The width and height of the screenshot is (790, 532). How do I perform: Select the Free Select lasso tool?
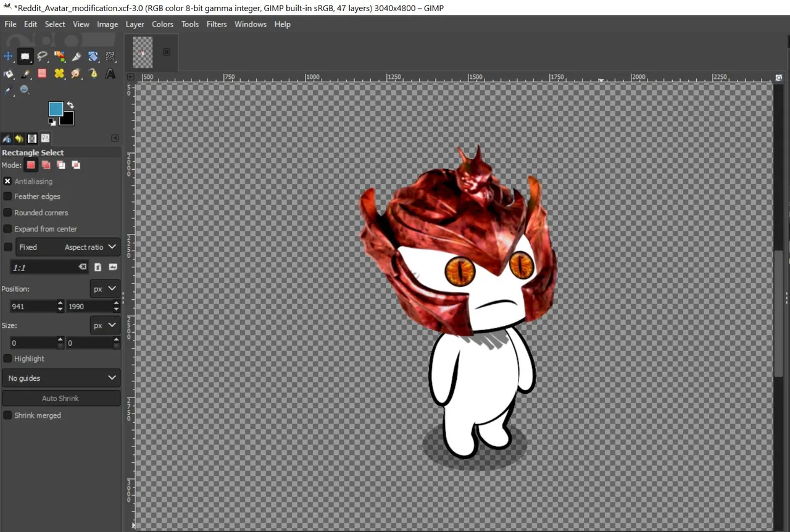[42, 56]
